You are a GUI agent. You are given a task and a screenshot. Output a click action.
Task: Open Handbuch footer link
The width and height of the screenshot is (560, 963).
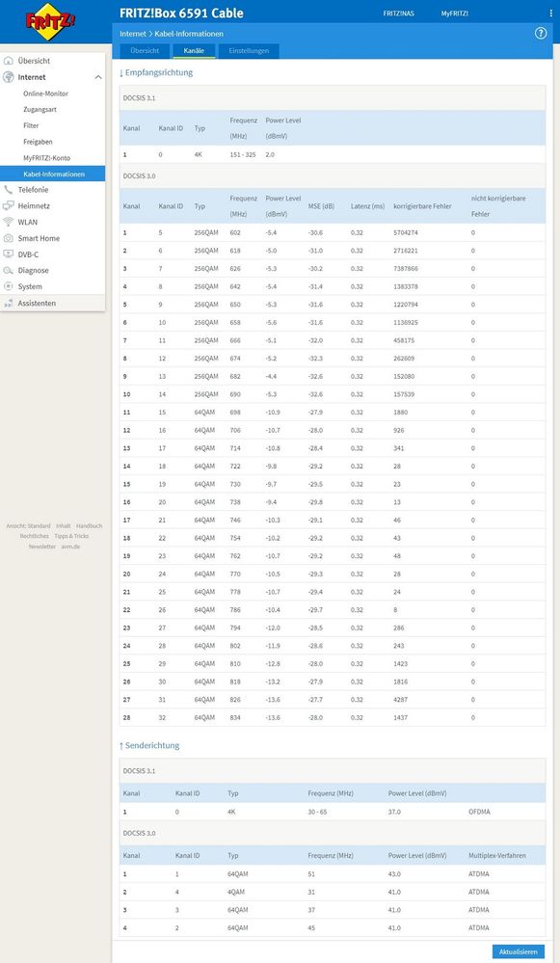[89, 526]
